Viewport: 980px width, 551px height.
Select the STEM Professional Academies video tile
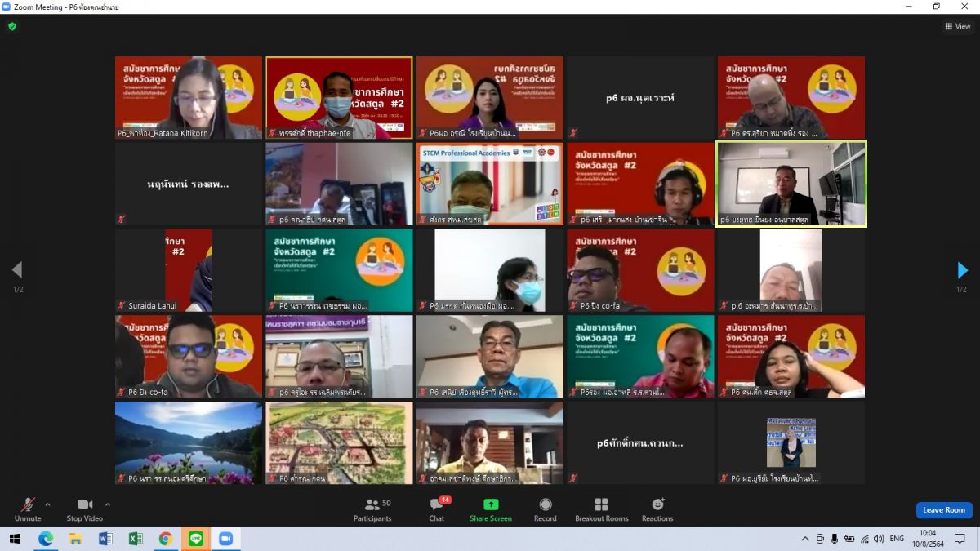point(490,184)
